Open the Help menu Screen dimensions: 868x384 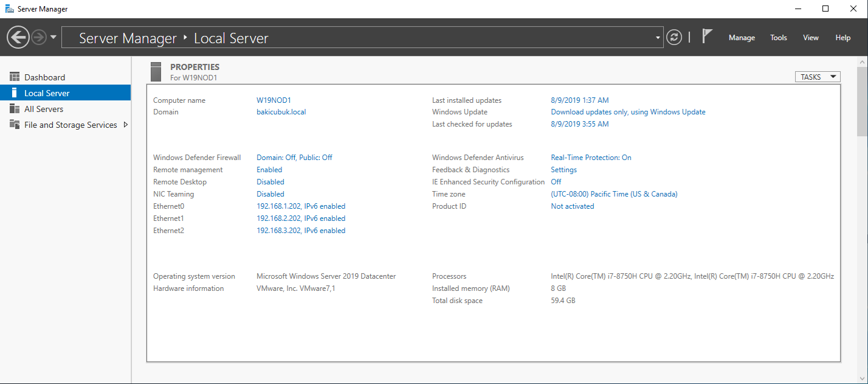(843, 38)
